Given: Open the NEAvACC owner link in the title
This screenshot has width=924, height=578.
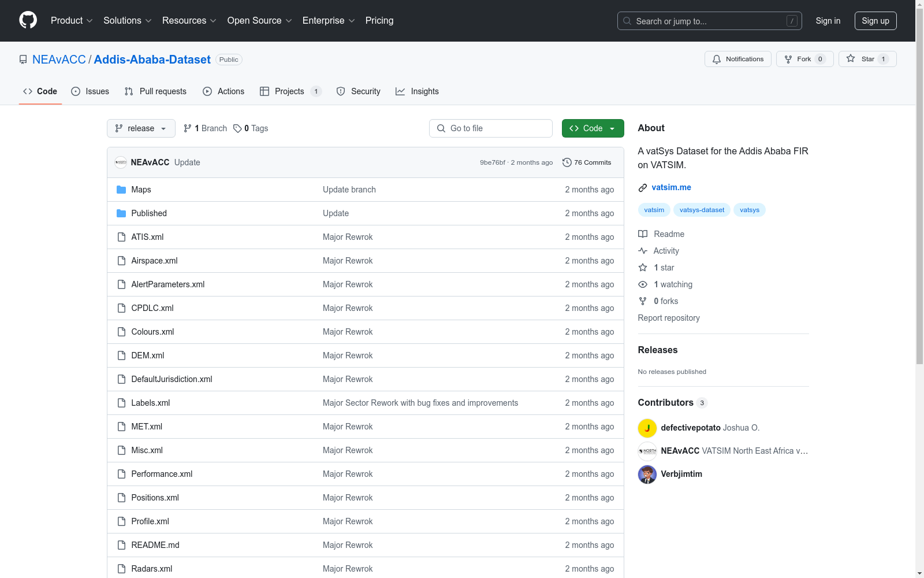Looking at the screenshot, I should [x=59, y=60].
